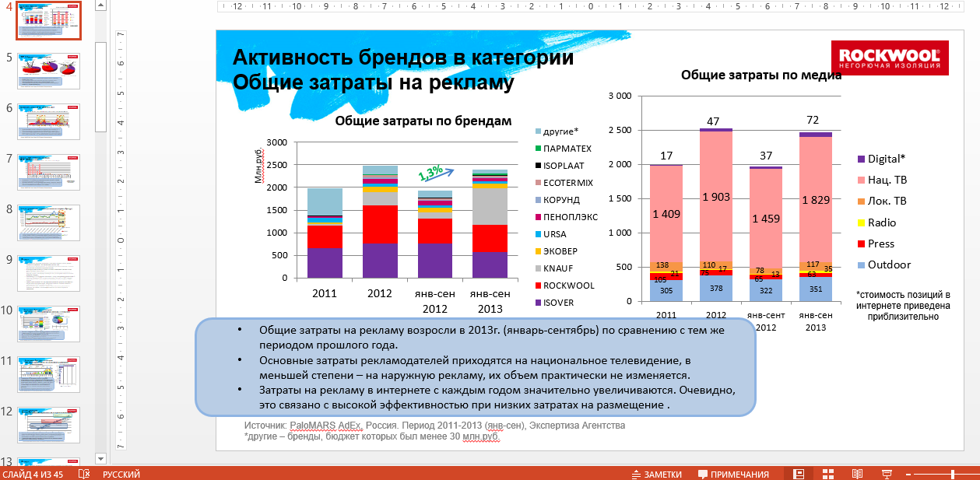
Task: Click the СЛАЙД 4 ИЗ 45 indicator
Action: point(33,474)
